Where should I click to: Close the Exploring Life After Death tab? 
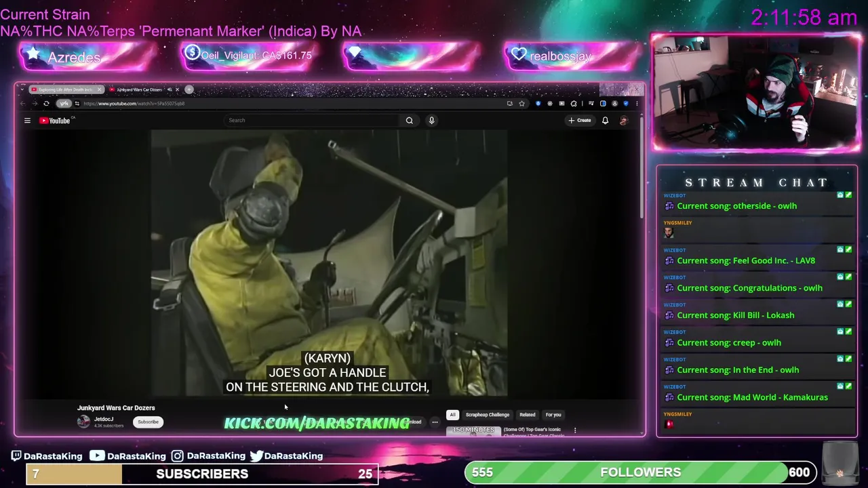[x=100, y=89]
